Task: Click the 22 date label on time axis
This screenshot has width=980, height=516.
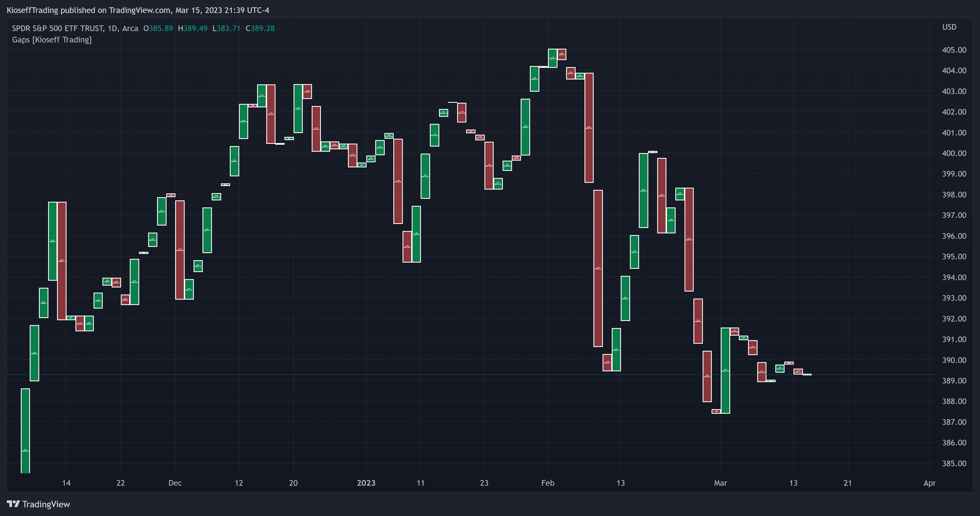Action: tap(121, 483)
